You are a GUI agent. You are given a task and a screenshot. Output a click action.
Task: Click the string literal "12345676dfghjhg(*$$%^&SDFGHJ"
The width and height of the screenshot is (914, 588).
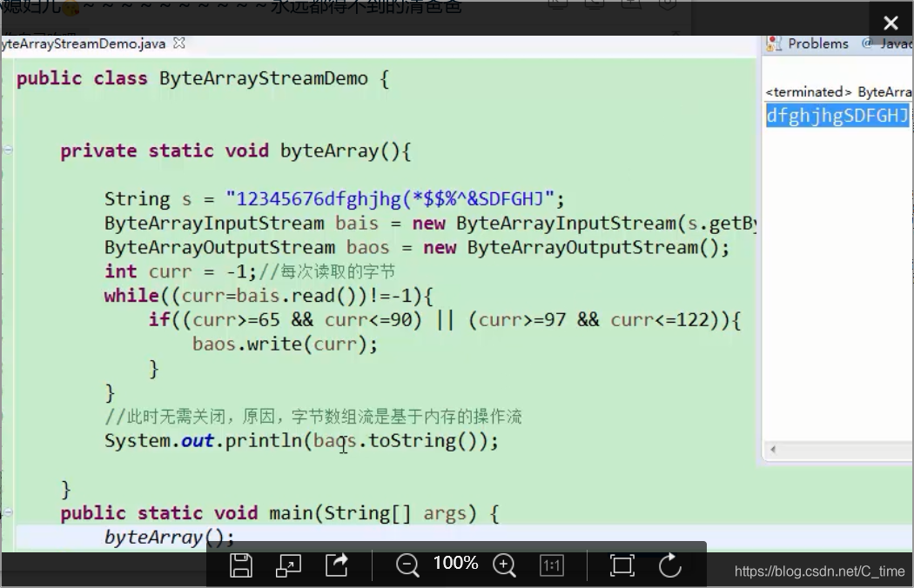coord(389,199)
